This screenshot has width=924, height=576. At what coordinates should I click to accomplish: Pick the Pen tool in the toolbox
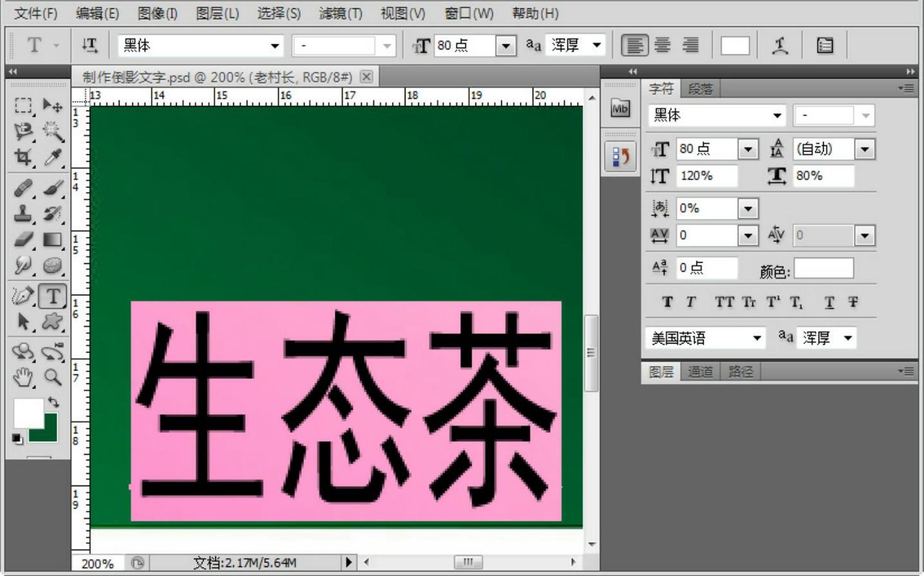(x=23, y=296)
